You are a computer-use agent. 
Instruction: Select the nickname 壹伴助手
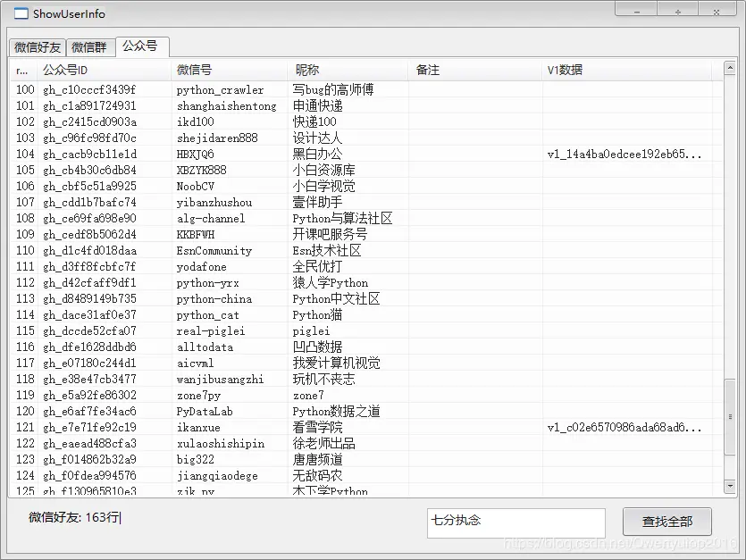point(317,202)
